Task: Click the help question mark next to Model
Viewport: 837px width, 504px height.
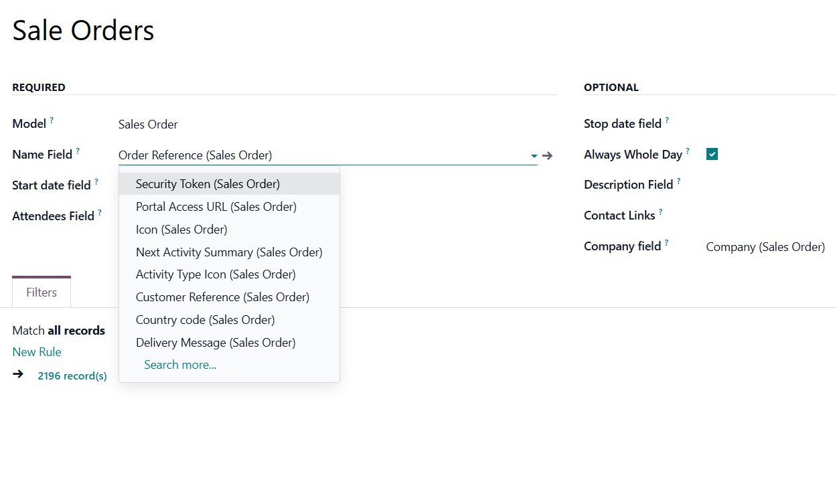Action: pyautogui.click(x=52, y=120)
